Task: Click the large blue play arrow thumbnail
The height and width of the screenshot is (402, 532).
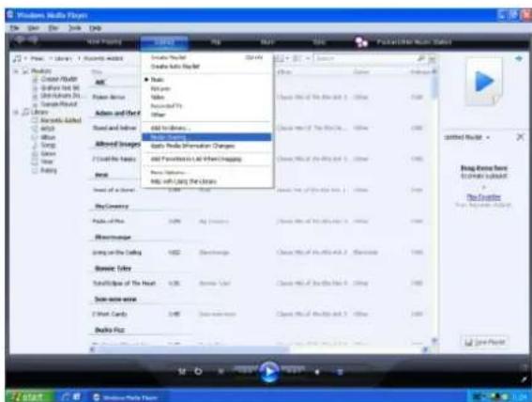Action: [x=484, y=82]
